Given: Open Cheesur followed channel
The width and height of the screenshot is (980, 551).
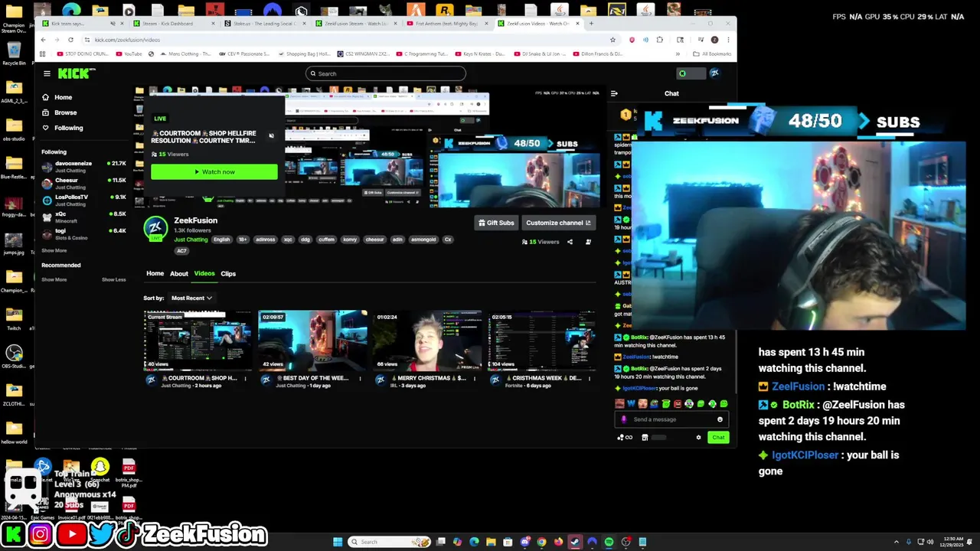Looking at the screenshot, I should coord(83,183).
